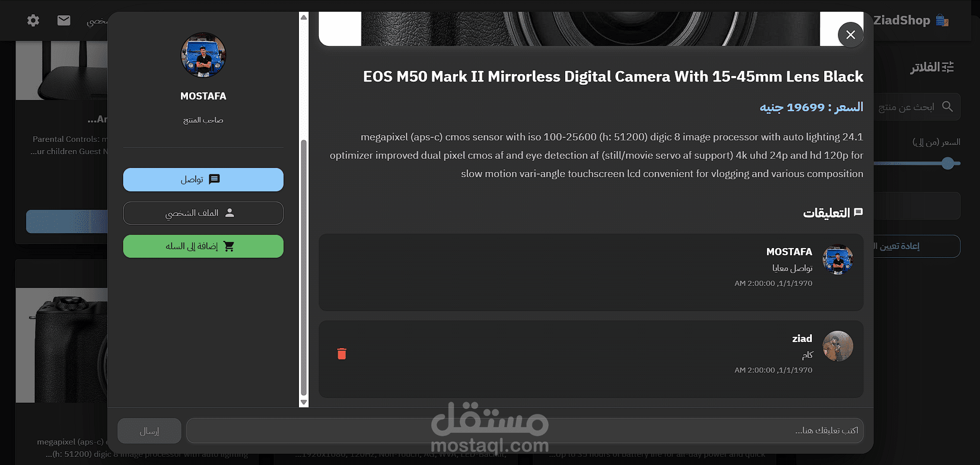980x465 pixels.
Task: Click the MOSTAFA seller name in sidebar
Action: pyautogui.click(x=203, y=96)
